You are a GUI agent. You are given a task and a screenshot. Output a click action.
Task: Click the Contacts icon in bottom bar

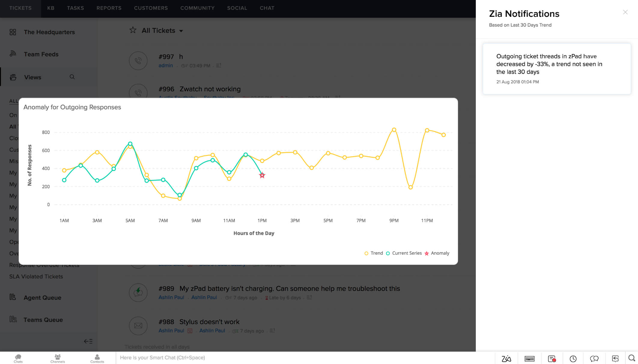tap(97, 358)
